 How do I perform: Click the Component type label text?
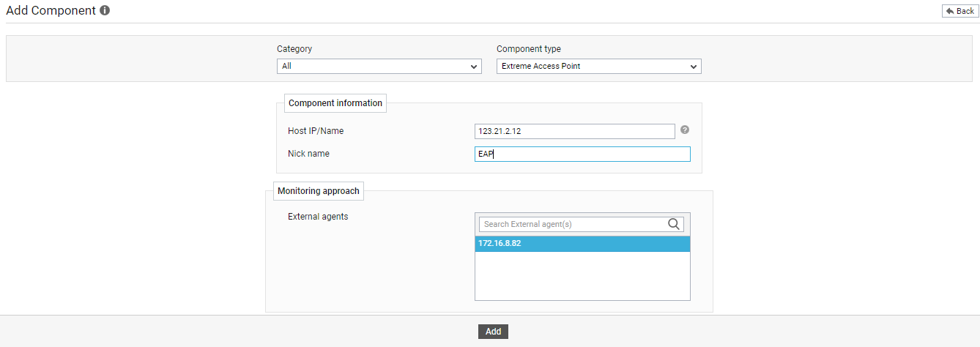coord(529,49)
